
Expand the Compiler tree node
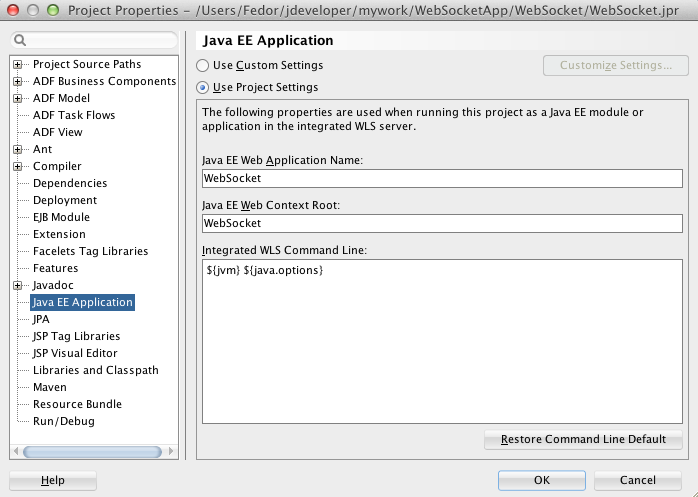pyautogui.click(x=18, y=166)
